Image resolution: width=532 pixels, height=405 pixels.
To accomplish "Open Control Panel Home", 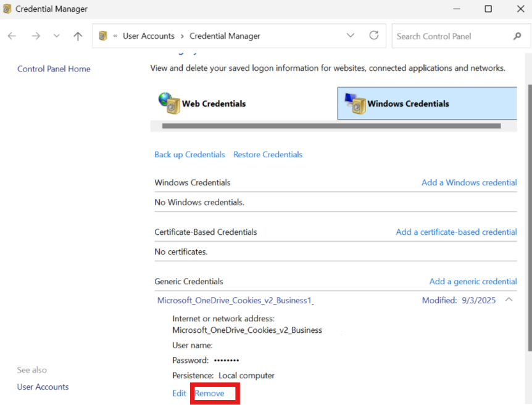I will point(54,69).
